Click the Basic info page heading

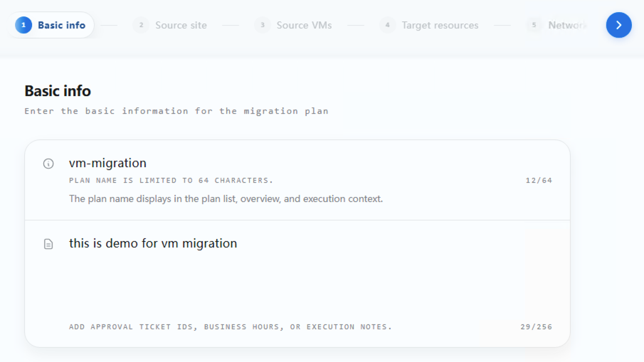pos(58,91)
